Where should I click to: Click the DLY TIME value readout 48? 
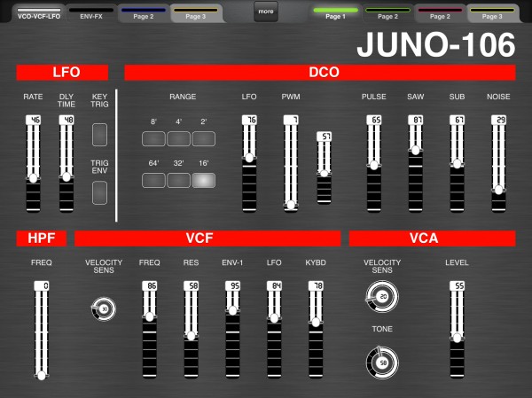[66, 120]
